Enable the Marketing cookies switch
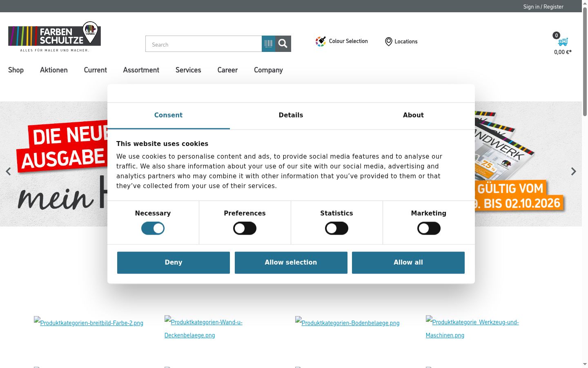This screenshot has width=588, height=368. pos(429,228)
